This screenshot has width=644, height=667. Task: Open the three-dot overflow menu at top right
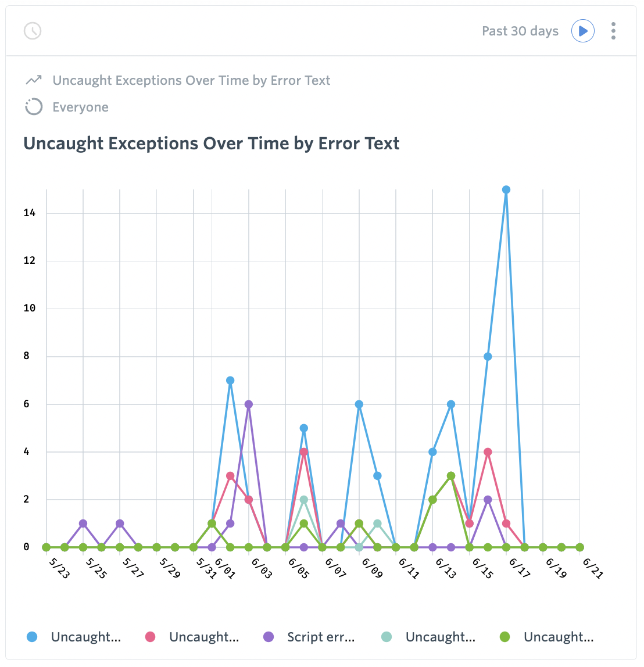pos(613,31)
